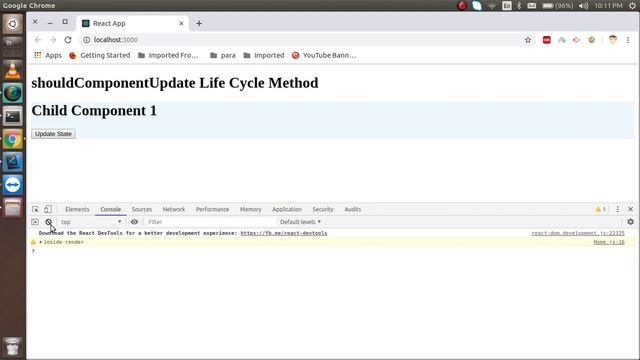Open the Chrome profile avatar
640x360 pixels.
pyautogui.click(x=613, y=40)
